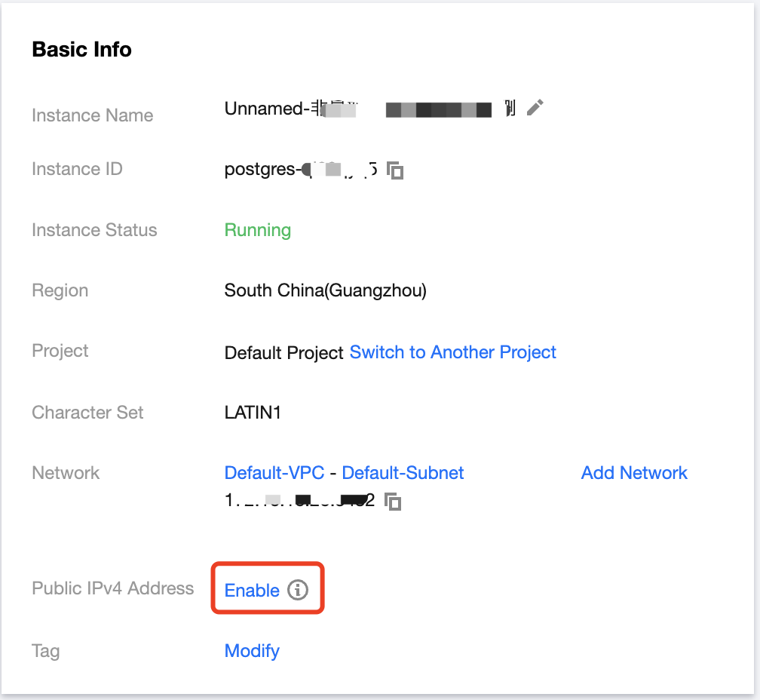Viewport: 760px width, 700px height.
Task: Enable the public IPv4 address
Action: click(252, 590)
